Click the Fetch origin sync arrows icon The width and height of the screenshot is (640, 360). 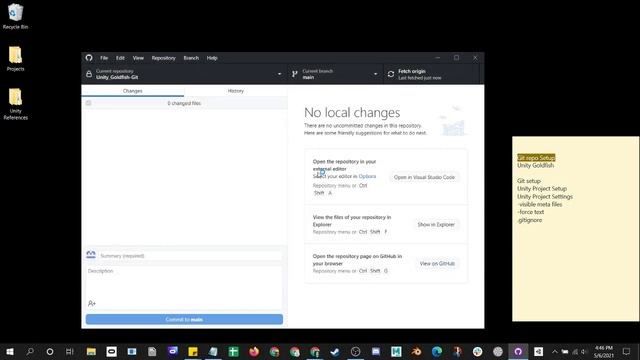click(391, 74)
